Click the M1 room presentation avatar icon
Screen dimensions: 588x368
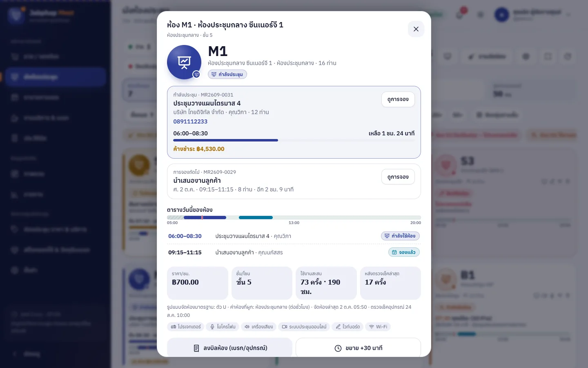(x=184, y=62)
